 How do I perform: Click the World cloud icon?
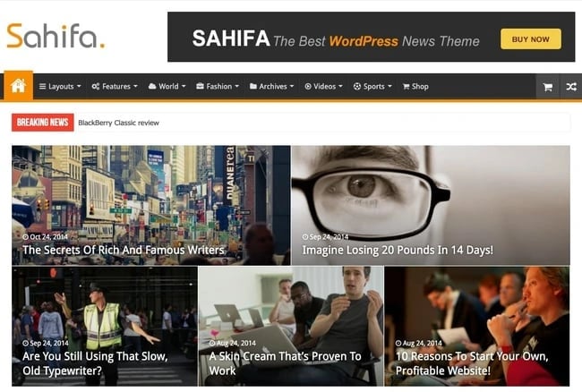pos(152,86)
